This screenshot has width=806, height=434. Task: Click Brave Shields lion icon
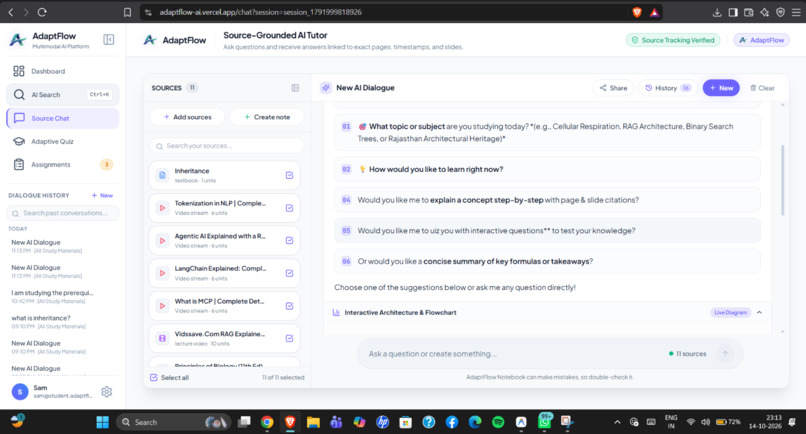[x=637, y=12]
